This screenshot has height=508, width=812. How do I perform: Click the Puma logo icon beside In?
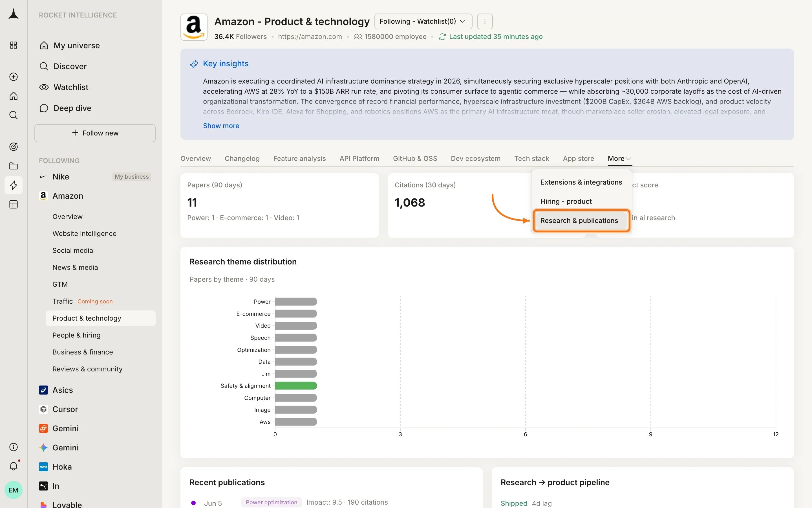43,486
